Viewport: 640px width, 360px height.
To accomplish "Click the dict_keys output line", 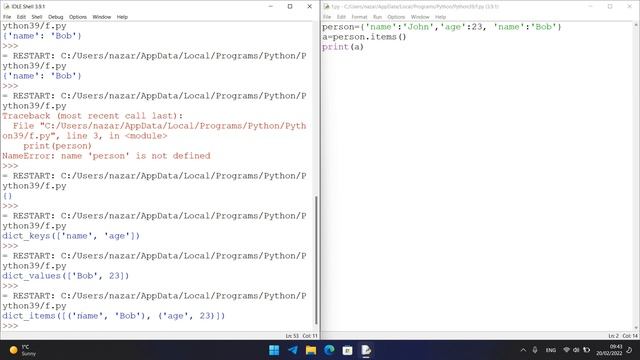I will (71, 236).
